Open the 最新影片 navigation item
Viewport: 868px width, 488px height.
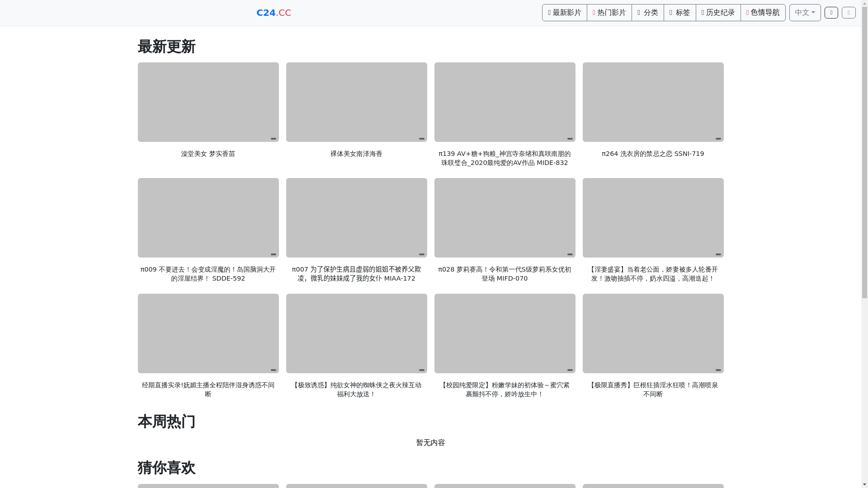(565, 13)
